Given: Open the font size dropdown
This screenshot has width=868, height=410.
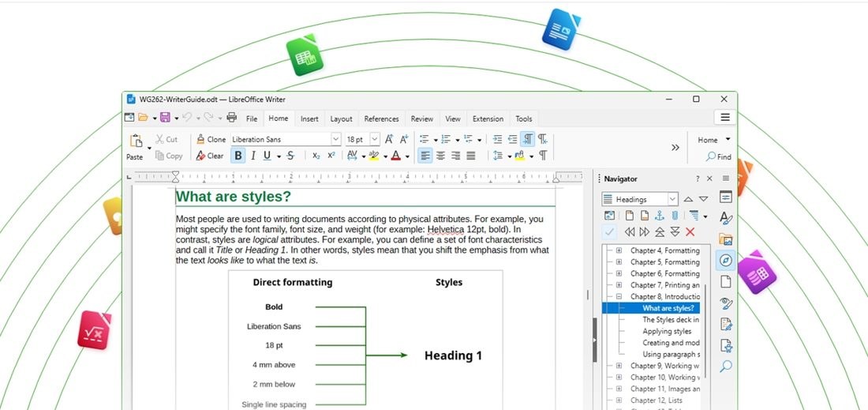Looking at the screenshot, I should (x=375, y=139).
